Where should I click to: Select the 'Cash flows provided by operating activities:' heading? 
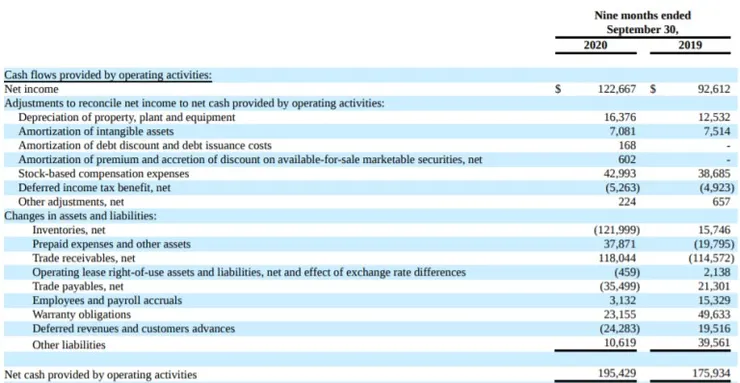tap(108, 75)
